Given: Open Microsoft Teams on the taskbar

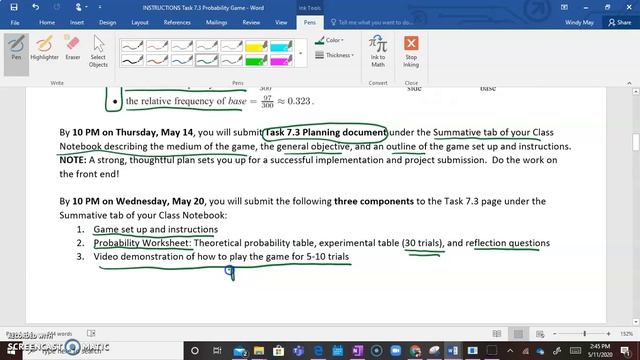Looking at the screenshot, I should 298,351.
